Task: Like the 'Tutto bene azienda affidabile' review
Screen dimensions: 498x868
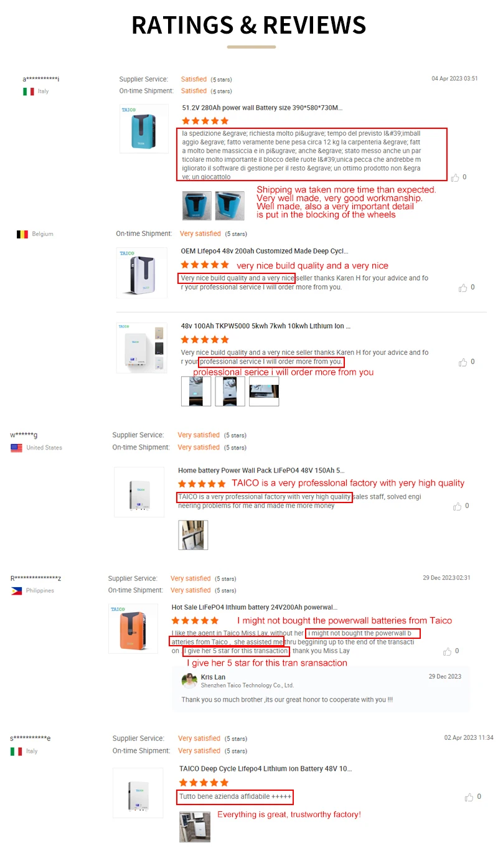Action: point(469,797)
